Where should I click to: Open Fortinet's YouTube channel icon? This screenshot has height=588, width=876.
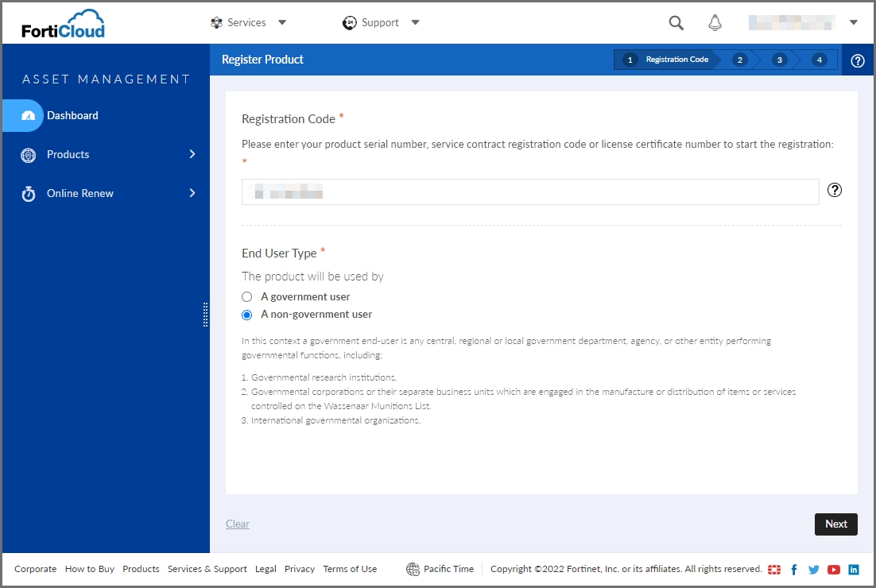pyautogui.click(x=833, y=569)
